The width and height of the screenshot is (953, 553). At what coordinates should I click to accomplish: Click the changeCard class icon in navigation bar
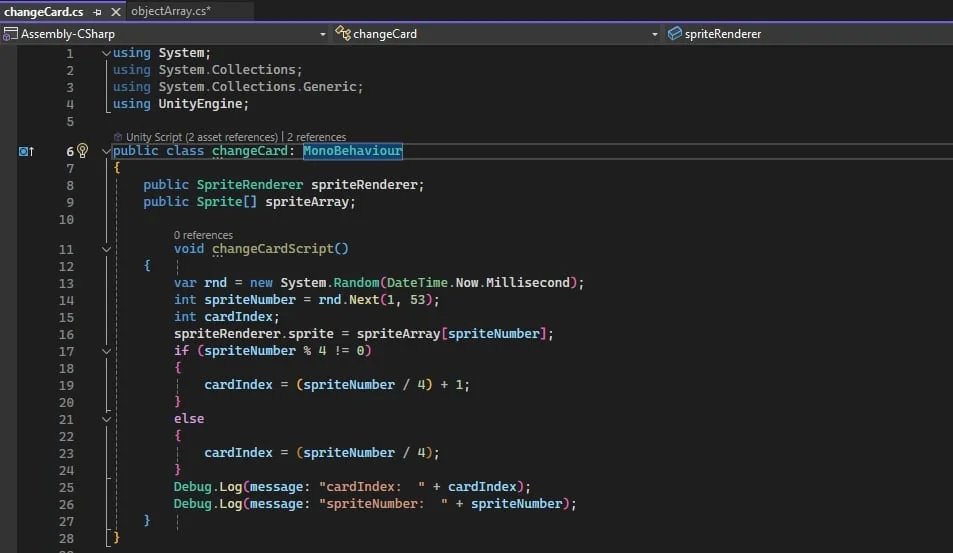tap(343, 33)
